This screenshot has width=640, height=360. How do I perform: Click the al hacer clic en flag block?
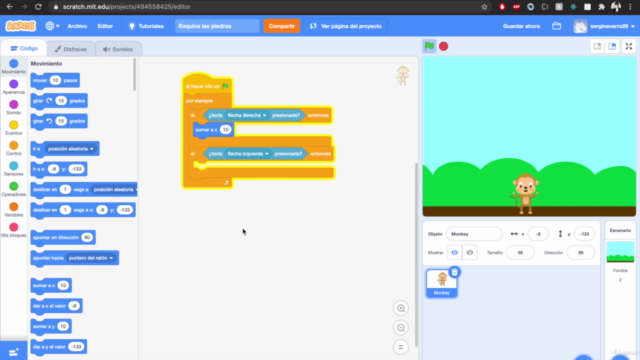(207, 85)
